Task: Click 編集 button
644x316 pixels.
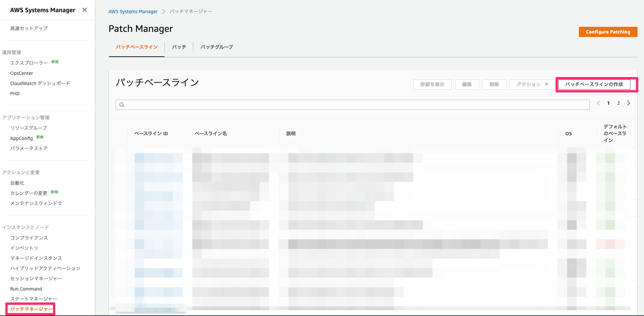Action: tap(467, 84)
